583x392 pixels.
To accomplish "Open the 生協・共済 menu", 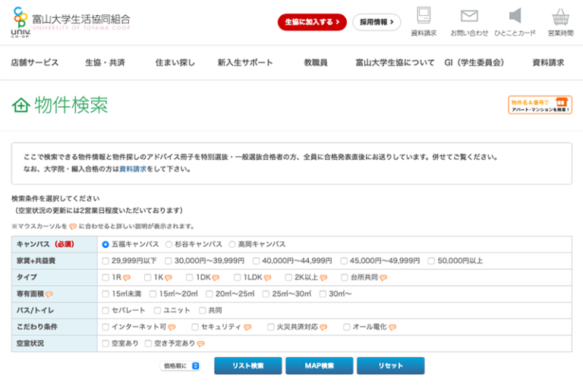I will point(105,62).
